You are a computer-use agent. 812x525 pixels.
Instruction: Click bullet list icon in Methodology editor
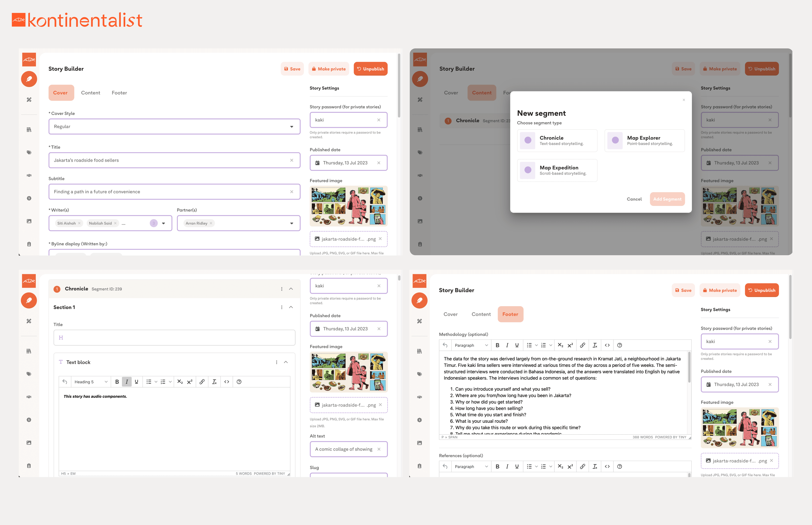[529, 345]
